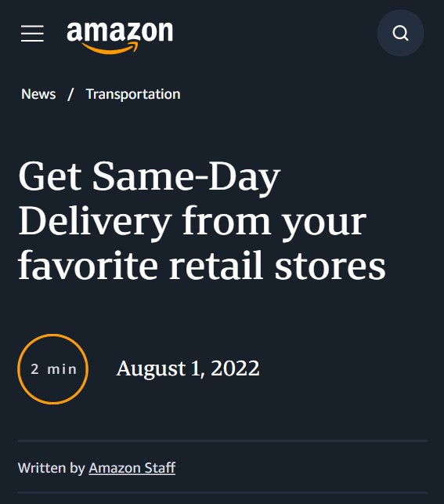
Task: Open the Transportation breadcrumb category
Action: pos(133,95)
